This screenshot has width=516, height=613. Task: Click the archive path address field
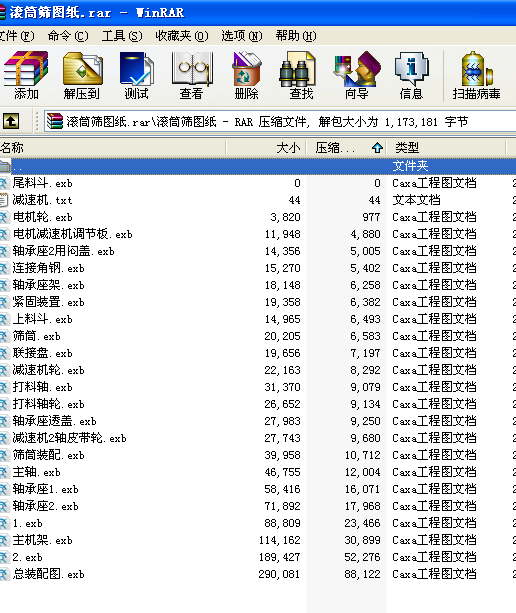(x=280, y=122)
